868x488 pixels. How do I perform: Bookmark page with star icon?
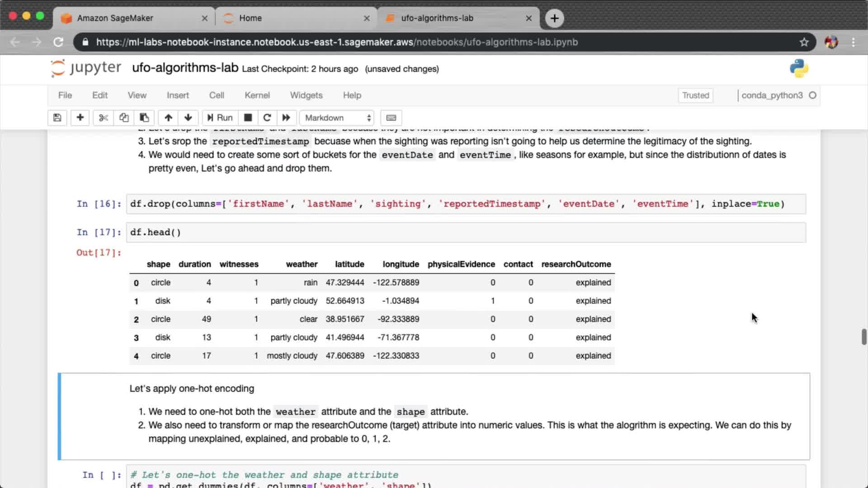click(804, 42)
